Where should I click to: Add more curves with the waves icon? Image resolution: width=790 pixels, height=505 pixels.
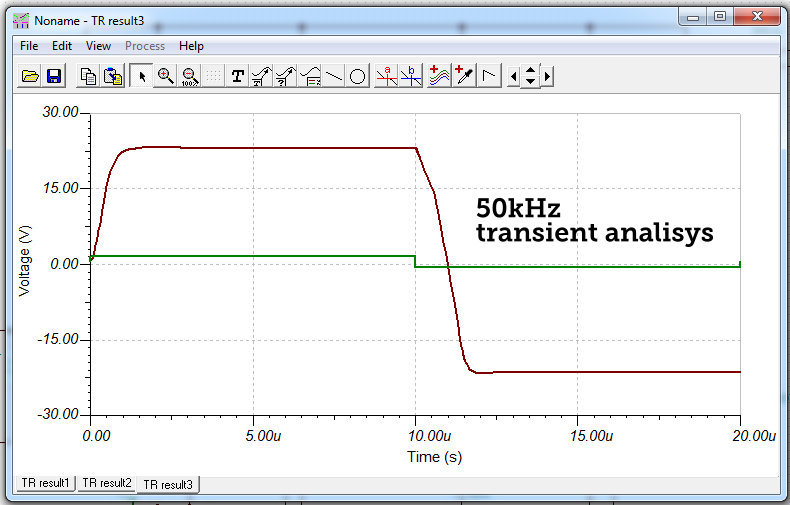(439, 76)
